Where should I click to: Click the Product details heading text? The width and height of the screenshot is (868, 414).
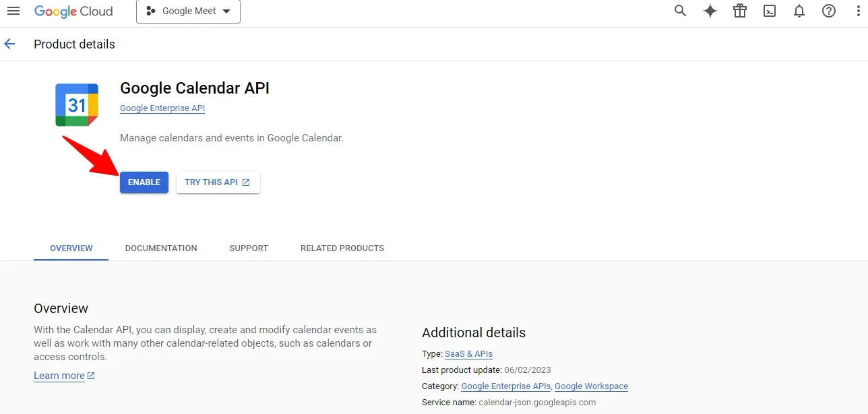74,44
